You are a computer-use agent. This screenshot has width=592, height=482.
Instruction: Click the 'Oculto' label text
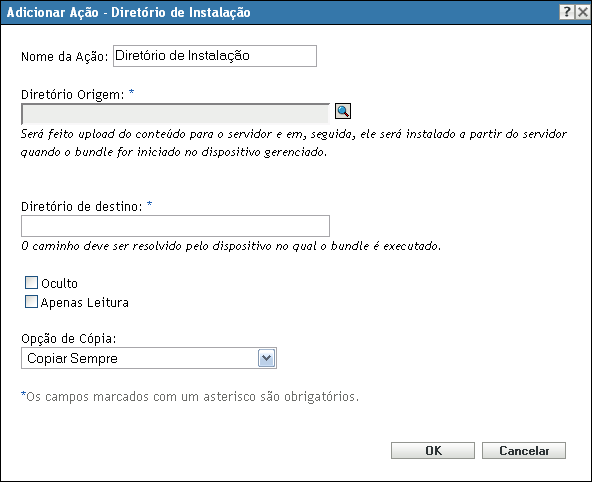click(59, 283)
